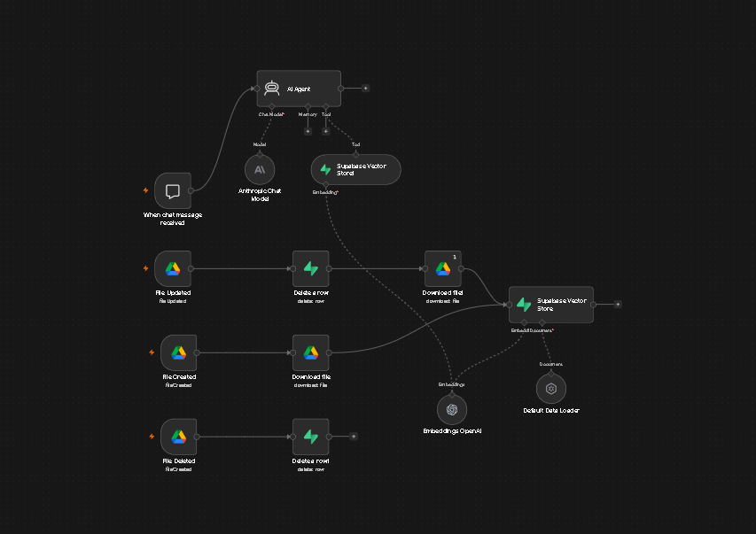
Task: Add a node after Delete a row1
Action: click(x=354, y=437)
